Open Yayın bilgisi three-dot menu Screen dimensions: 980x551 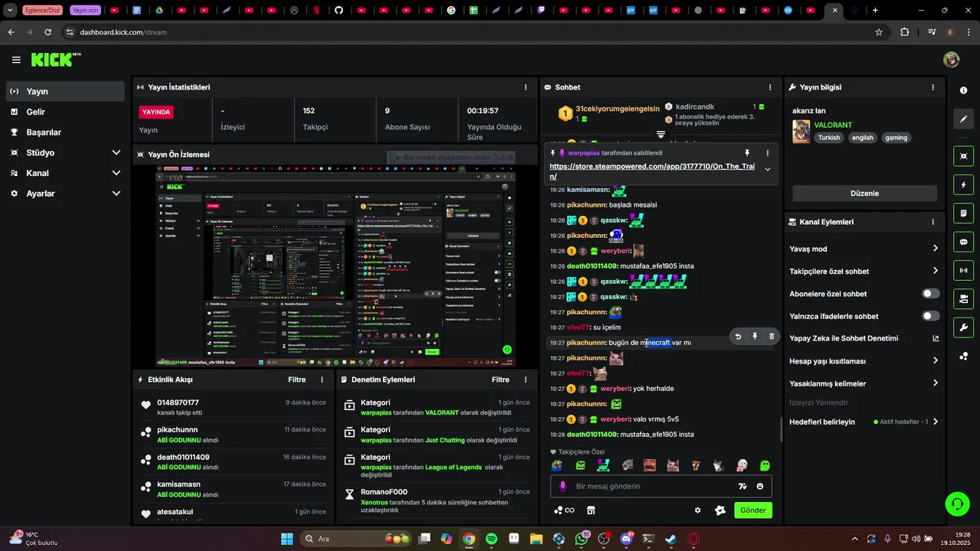point(933,87)
